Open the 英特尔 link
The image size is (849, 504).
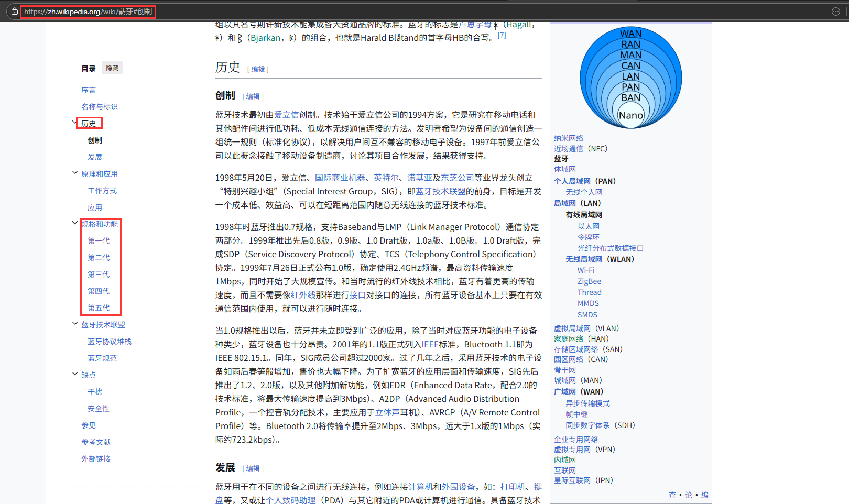[x=386, y=178]
